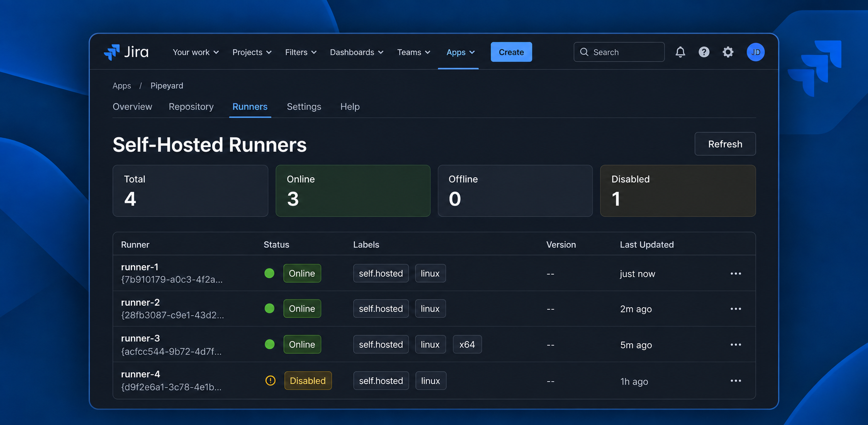Click the Create button
The width and height of the screenshot is (868, 425).
point(511,52)
